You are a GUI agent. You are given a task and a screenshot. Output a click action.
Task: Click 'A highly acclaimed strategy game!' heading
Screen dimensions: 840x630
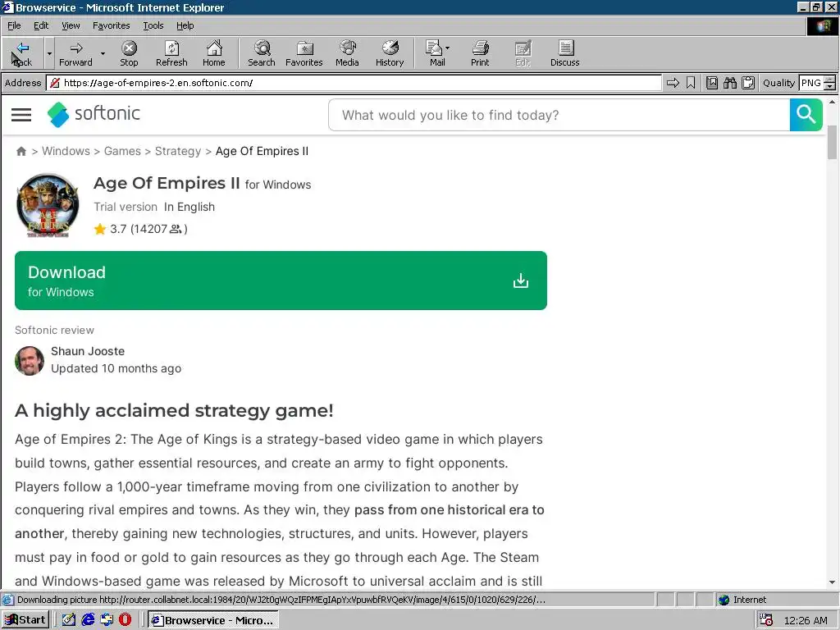pyautogui.click(x=174, y=411)
